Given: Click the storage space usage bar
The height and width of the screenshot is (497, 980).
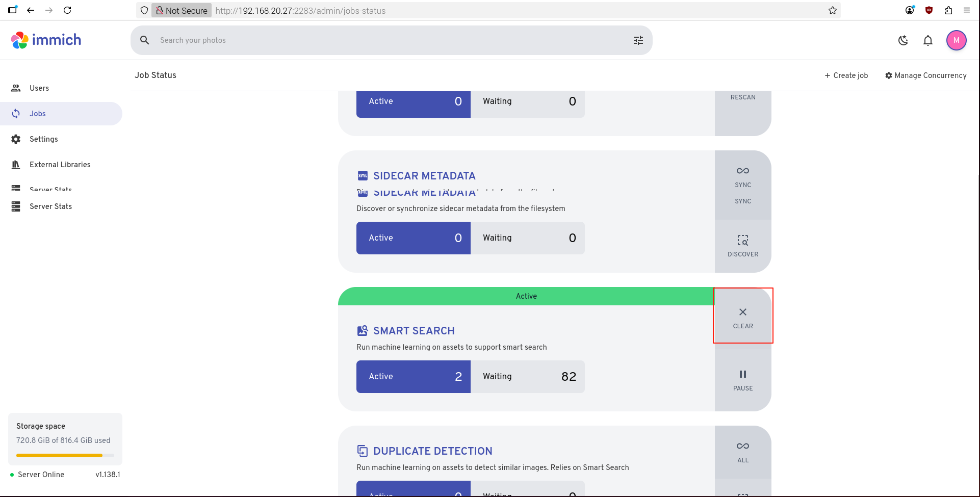Looking at the screenshot, I should (x=65, y=455).
